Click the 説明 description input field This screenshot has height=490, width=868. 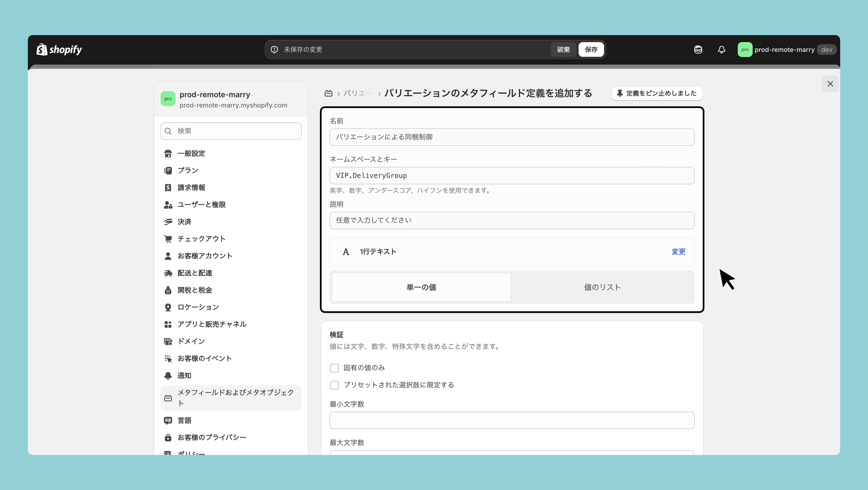[512, 220]
